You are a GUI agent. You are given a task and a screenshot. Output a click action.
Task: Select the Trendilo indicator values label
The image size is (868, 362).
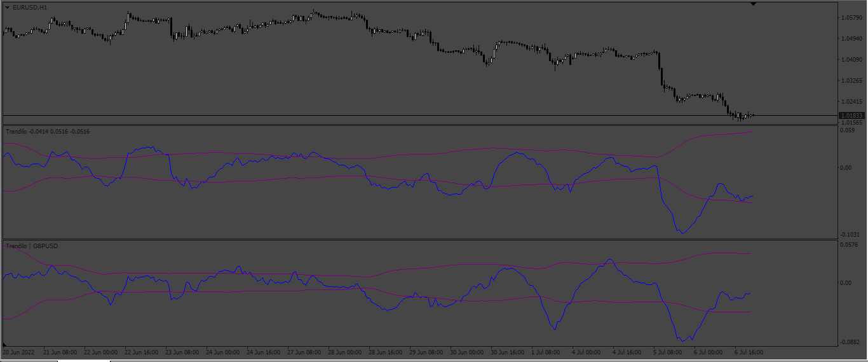click(48, 132)
